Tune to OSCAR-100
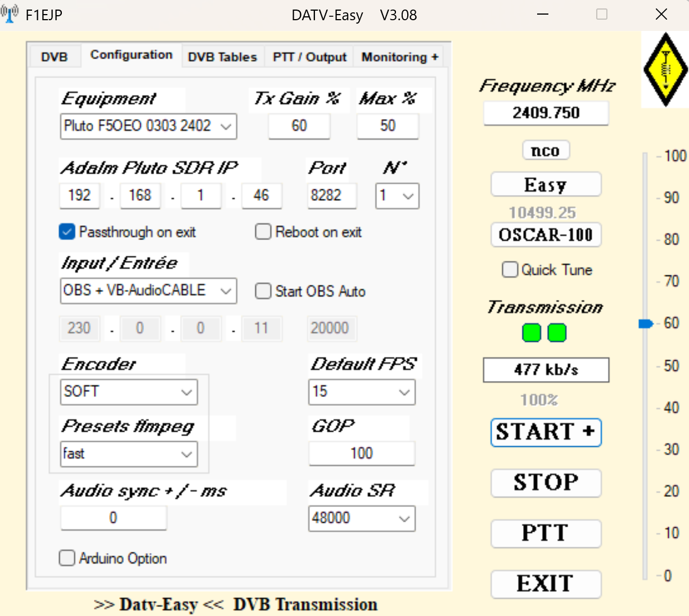Image resolution: width=689 pixels, height=616 pixels. [x=546, y=235]
